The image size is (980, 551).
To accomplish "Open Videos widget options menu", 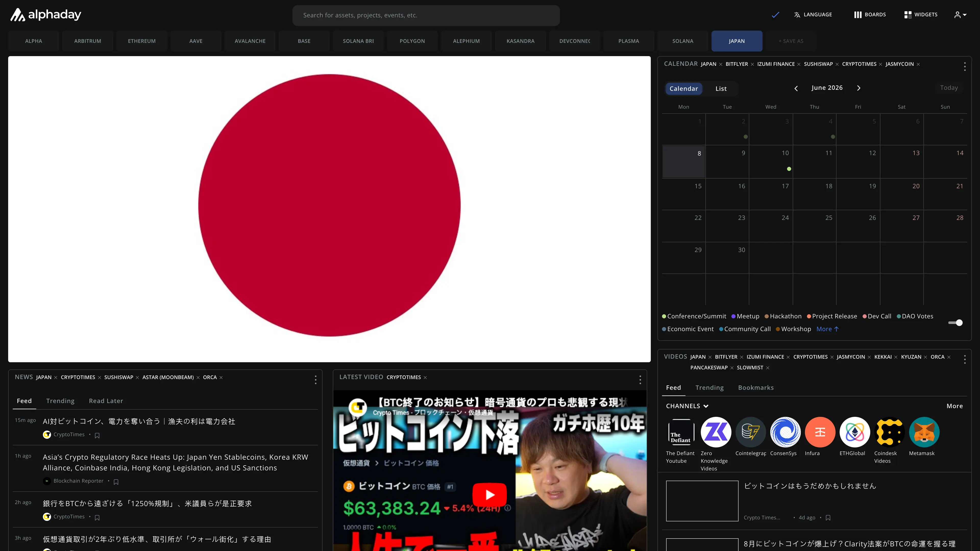I will pos(965,360).
